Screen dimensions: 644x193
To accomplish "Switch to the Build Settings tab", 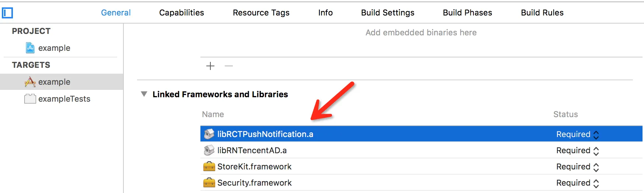I will (388, 13).
